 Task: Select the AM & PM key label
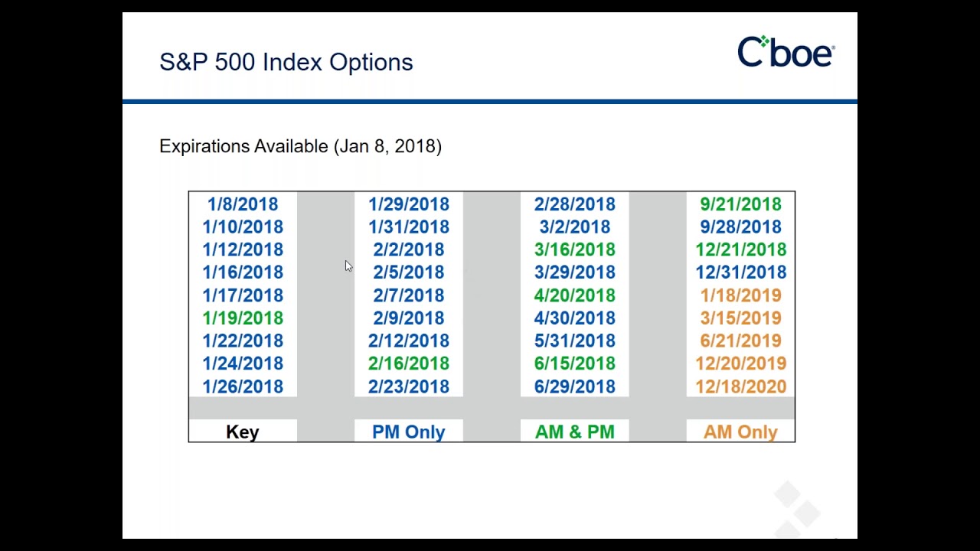pos(575,432)
